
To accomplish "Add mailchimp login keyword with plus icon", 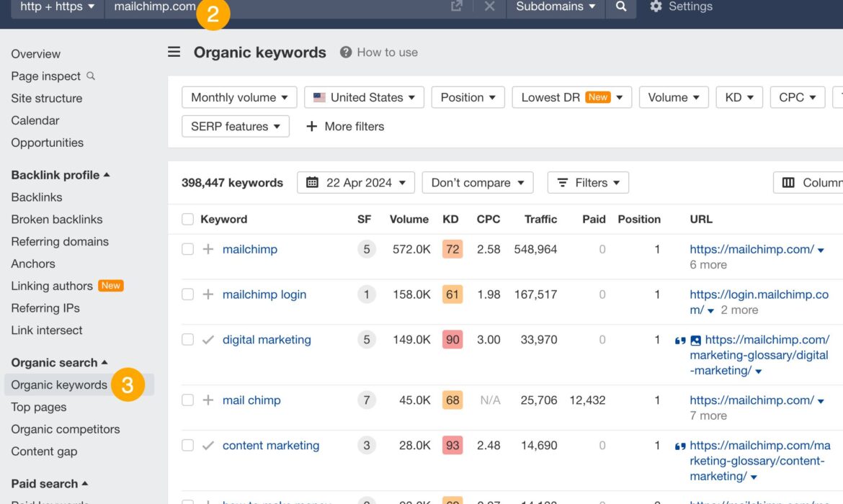I will click(x=208, y=294).
